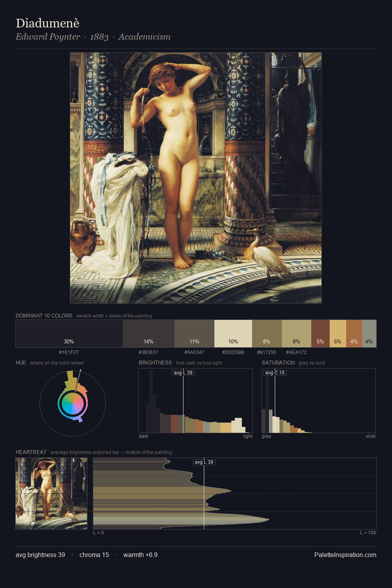392x588 pixels.
Task: Click the 'grey' axis label
Action: 267,436
